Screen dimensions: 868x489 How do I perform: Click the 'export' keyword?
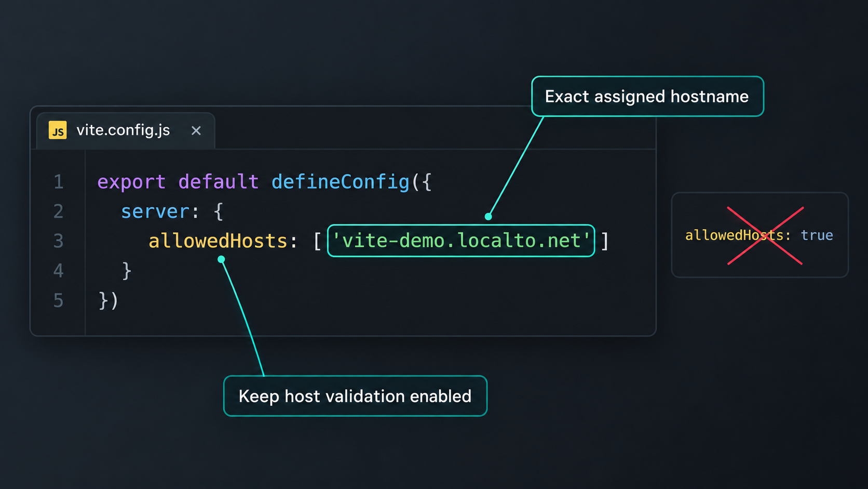click(131, 182)
